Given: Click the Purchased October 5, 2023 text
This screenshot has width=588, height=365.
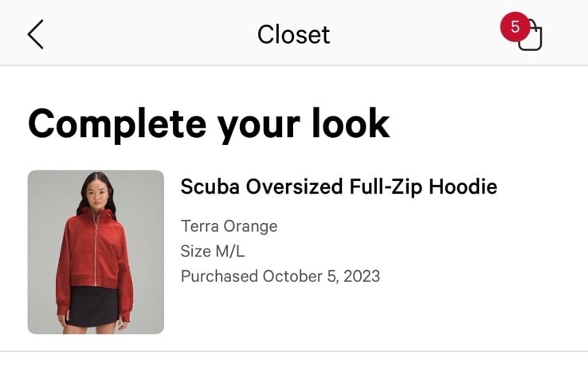Looking at the screenshot, I should pyautogui.click(x=280, y=277).
